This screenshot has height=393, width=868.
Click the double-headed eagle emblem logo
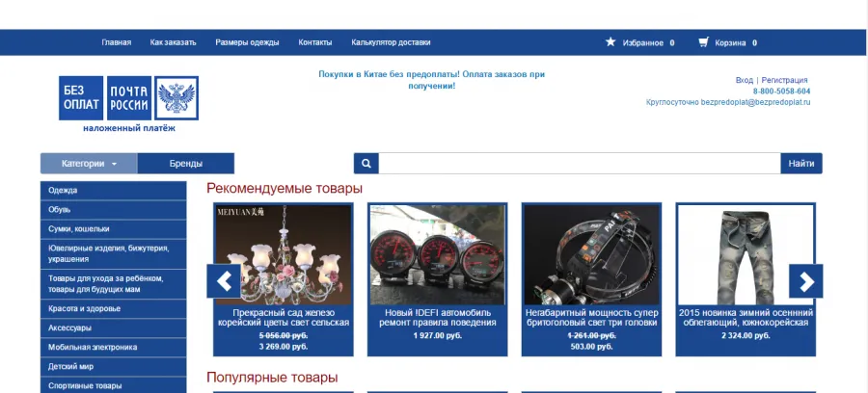176,98
